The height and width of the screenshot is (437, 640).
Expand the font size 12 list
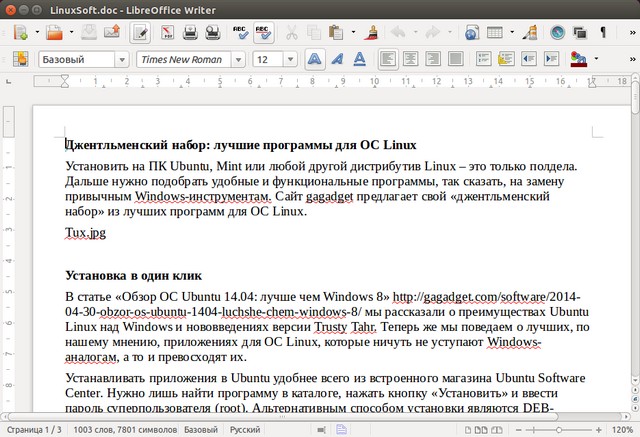[x=290, y=60]
